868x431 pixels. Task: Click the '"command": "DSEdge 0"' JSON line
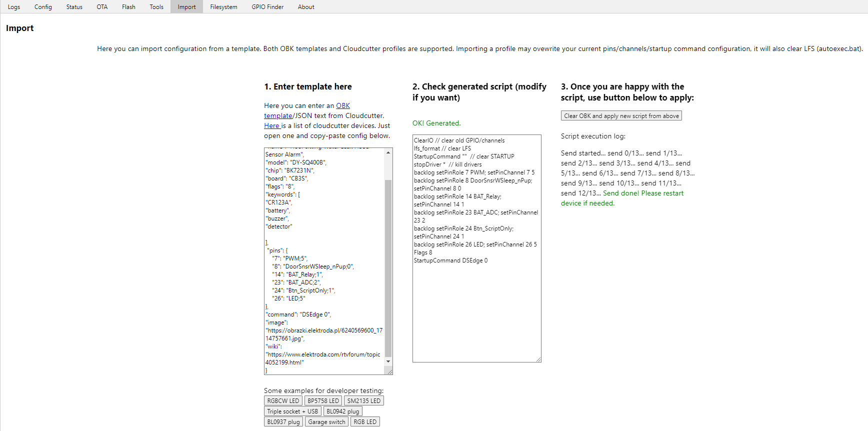point(298,314)
